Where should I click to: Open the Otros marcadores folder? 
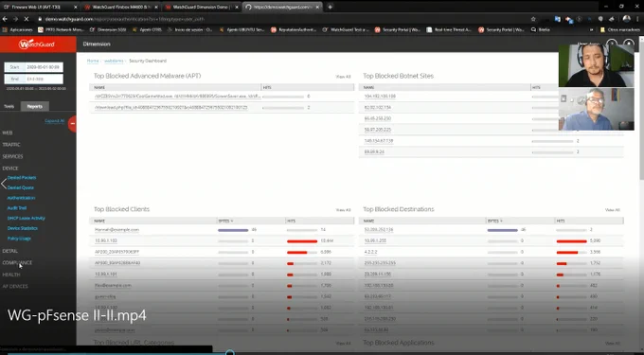click(620, 30)
